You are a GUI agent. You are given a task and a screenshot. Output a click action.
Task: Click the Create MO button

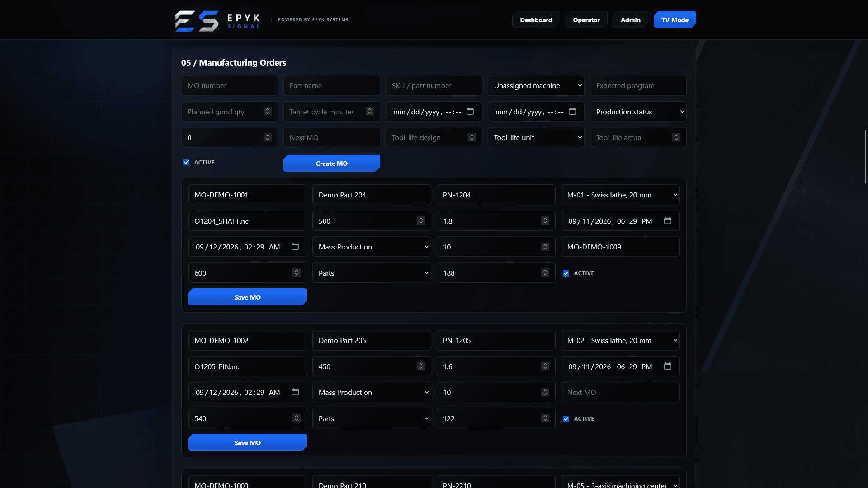[331, 164]
